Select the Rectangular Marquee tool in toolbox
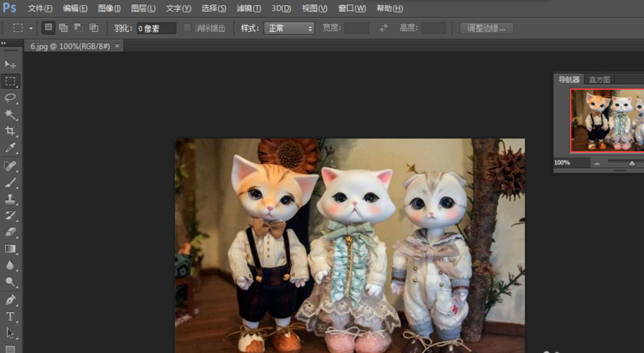 (10, 81)
